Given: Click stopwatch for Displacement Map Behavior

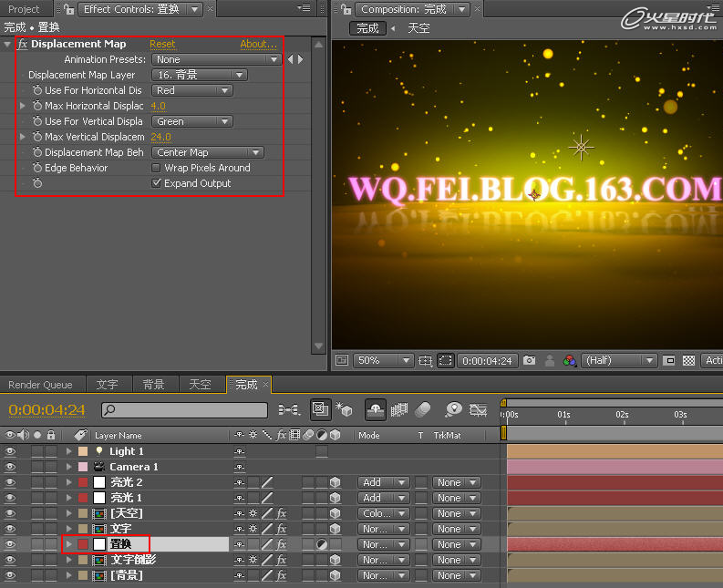Looking at the screenshot, I should click(x=37, y=152).
